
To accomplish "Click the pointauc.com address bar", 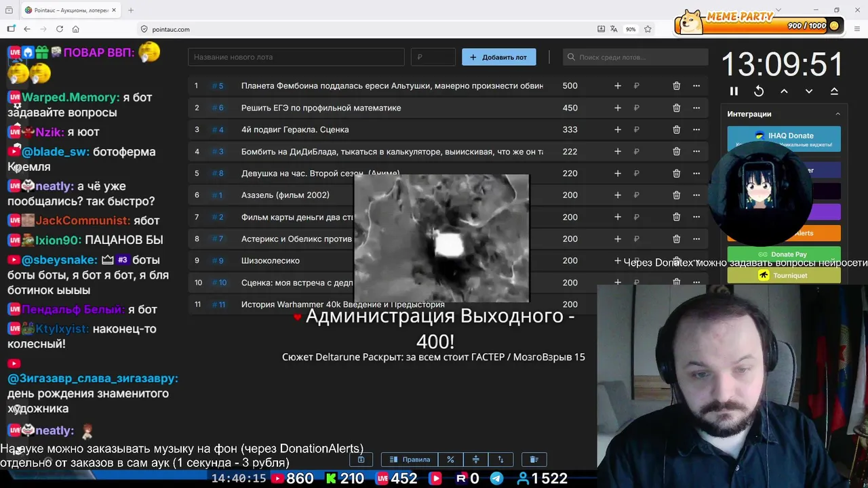I will 366,29.
